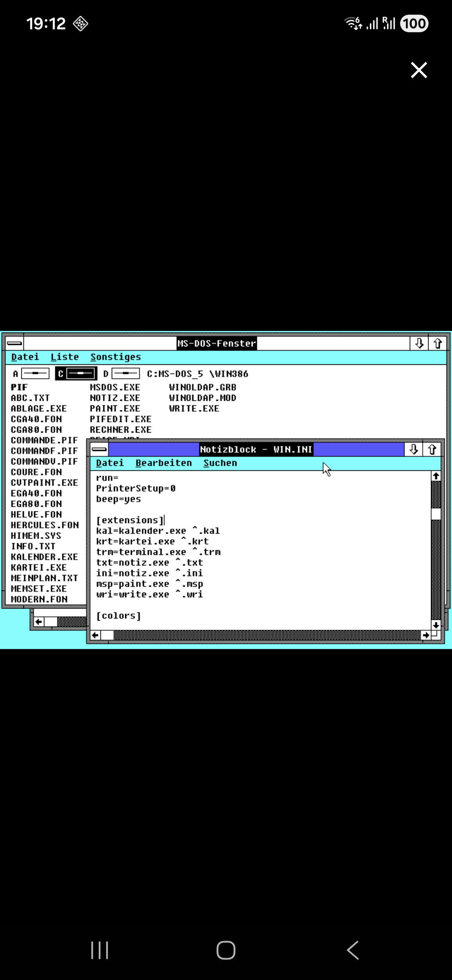The width and height of the screenshot is (452, 980).
Task: Select file EGA40.FON
Action: point(36,493)
